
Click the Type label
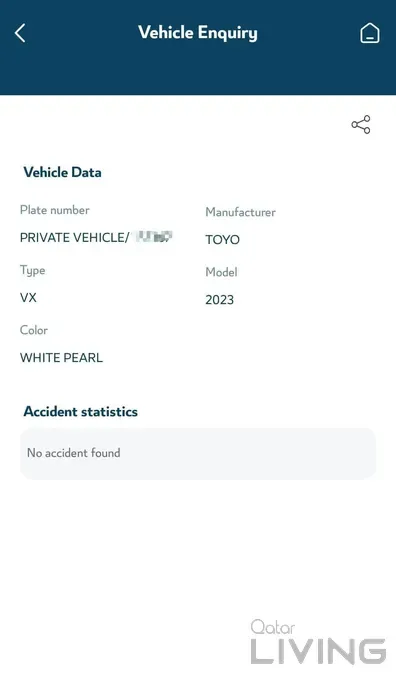[x=32, y=271]
